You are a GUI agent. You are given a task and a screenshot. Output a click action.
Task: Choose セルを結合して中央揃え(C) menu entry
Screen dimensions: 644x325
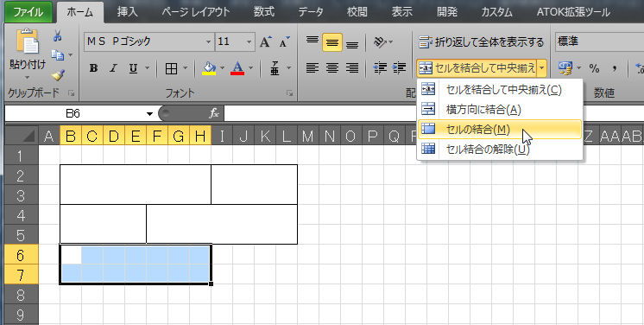[500, 90]
